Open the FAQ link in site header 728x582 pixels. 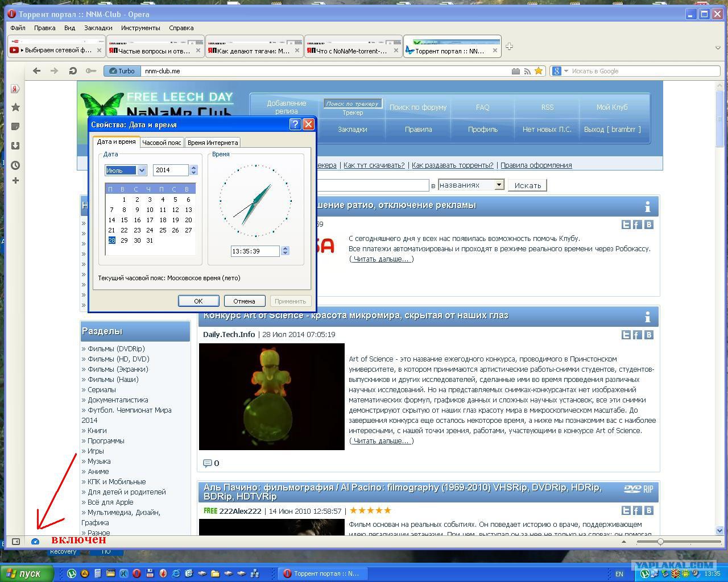(x=482, y=107)
